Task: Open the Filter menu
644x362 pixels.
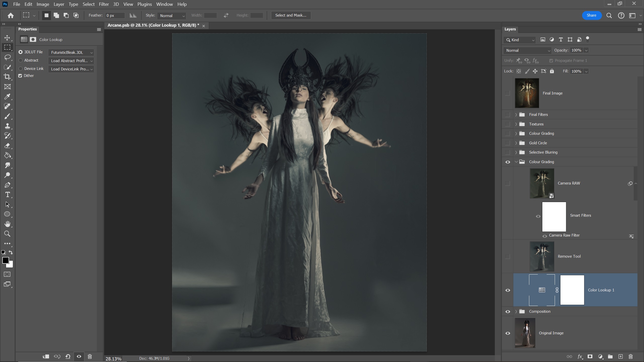Action: (104, 4)
